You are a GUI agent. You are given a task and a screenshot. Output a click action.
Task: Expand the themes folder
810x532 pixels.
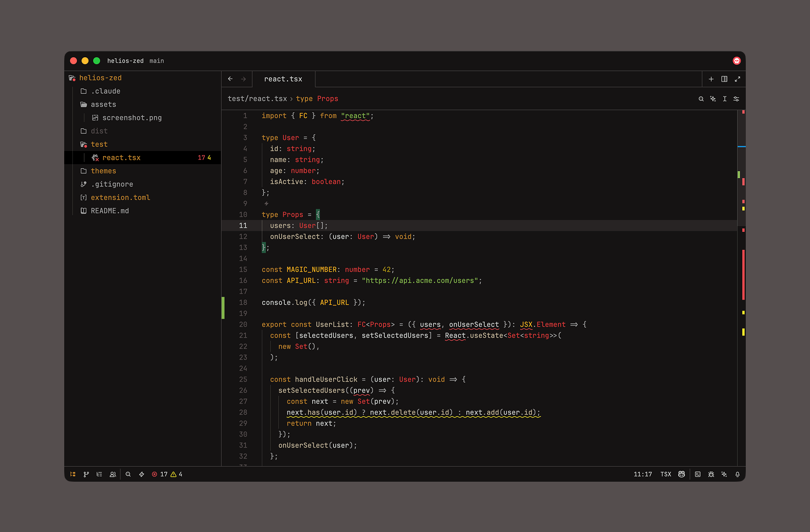(142, 171)
